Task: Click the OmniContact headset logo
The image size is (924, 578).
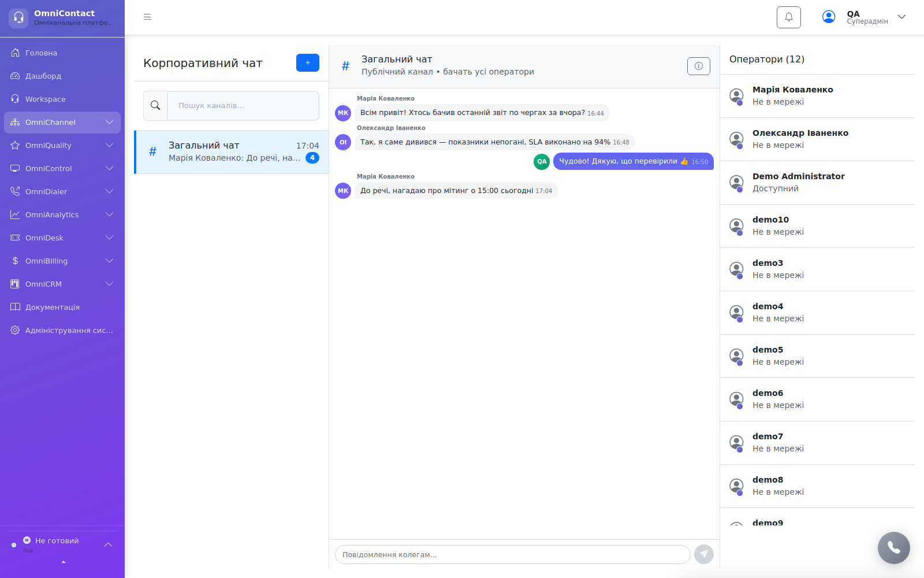Action: (18, 18)
